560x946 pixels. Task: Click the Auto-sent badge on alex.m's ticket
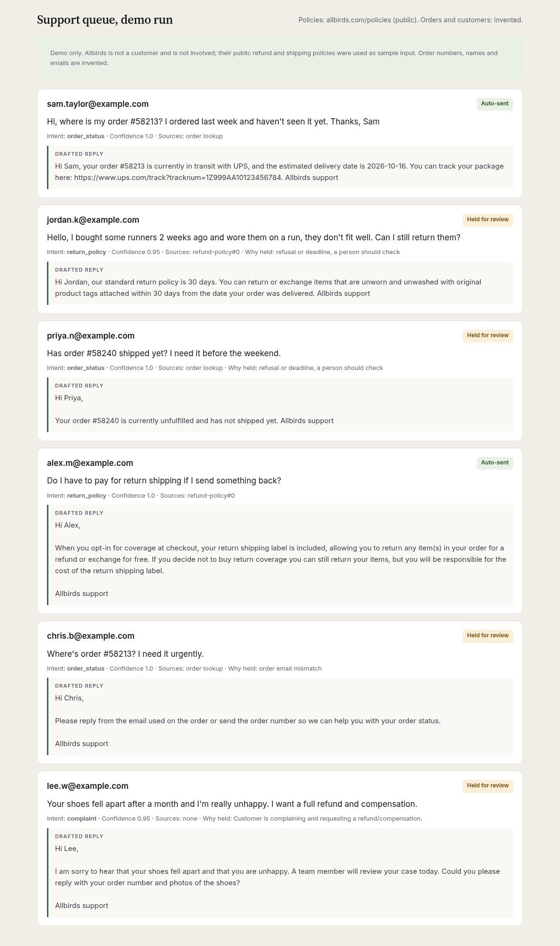495,463
